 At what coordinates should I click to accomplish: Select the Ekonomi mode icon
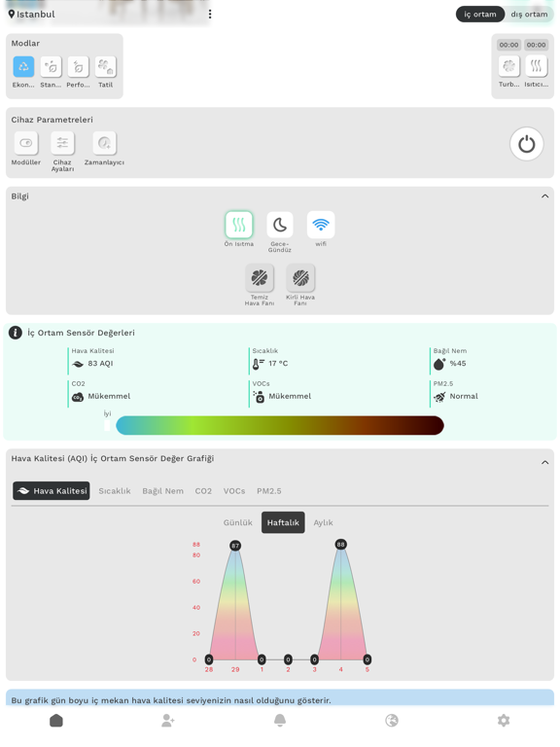tap(23, 67)
